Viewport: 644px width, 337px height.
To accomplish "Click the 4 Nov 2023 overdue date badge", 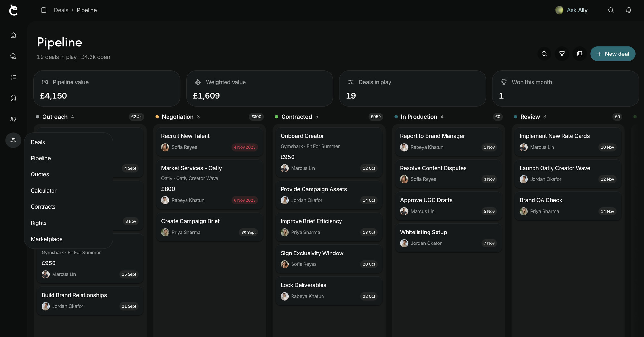I will pos(245,147).
